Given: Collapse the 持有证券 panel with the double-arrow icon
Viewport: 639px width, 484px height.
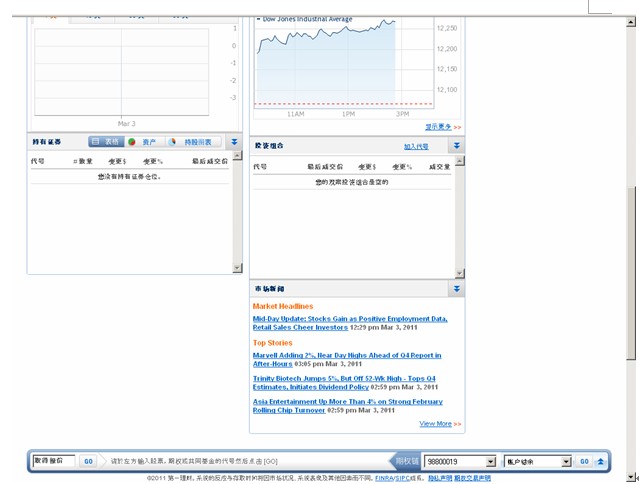Looking at the screenshot, I should 234,142.
